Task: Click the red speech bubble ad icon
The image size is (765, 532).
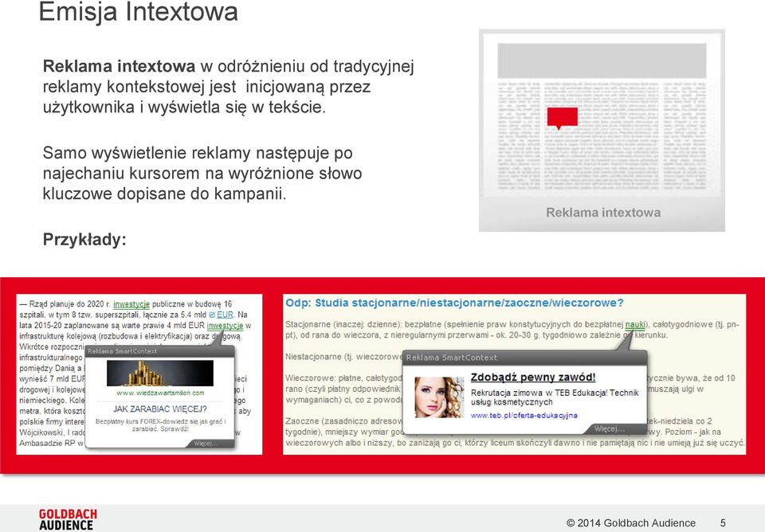Action: coord(562,118)
